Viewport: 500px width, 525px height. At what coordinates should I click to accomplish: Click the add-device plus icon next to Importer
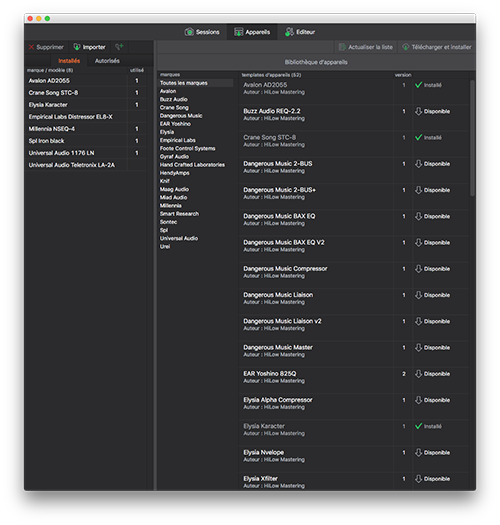click(119, 47)
